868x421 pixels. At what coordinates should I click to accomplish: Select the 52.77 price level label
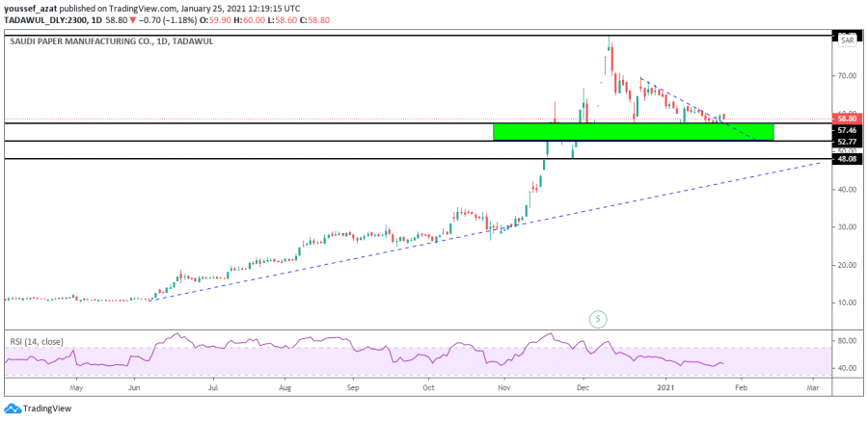pos(847,142)
